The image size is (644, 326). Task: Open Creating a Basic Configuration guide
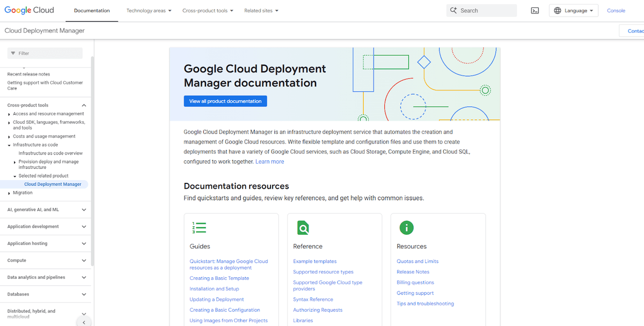coord(224,310)
